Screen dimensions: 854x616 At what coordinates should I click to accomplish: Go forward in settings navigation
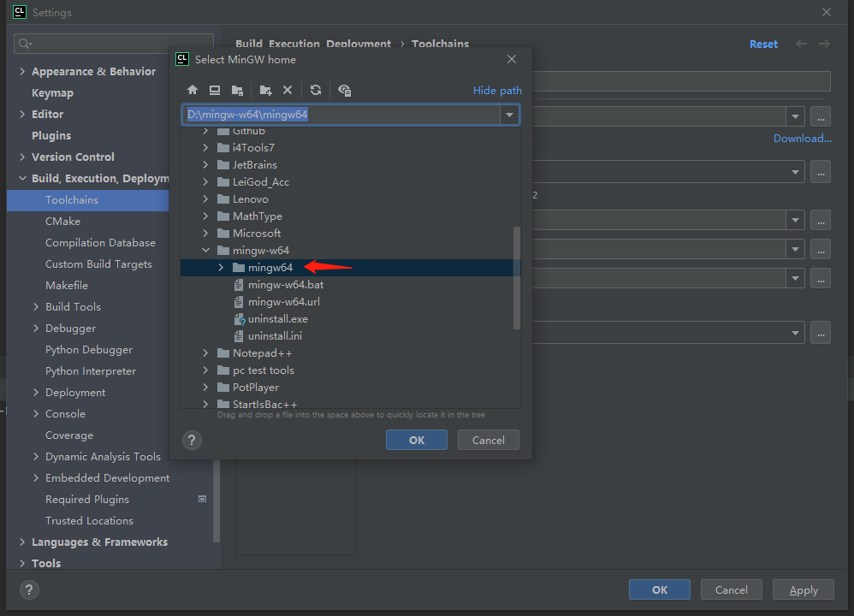coord(824,44)
